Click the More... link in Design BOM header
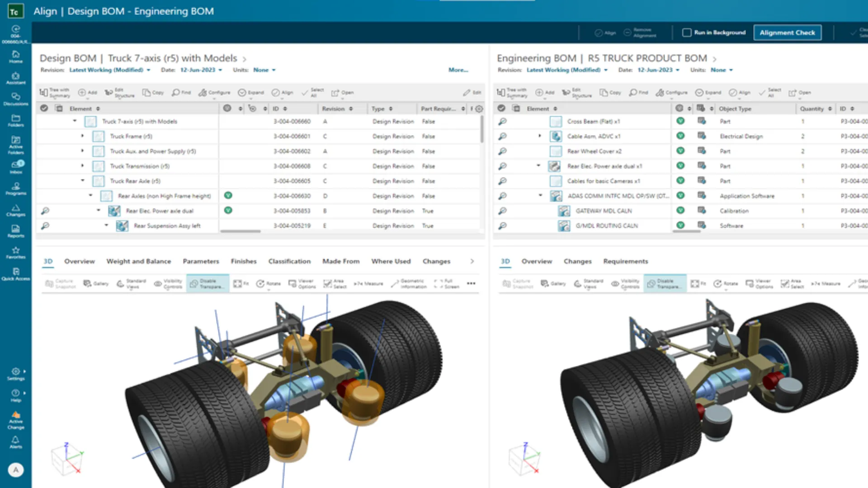This screenshot has width=868, height=488. click(x=458, y=70)
